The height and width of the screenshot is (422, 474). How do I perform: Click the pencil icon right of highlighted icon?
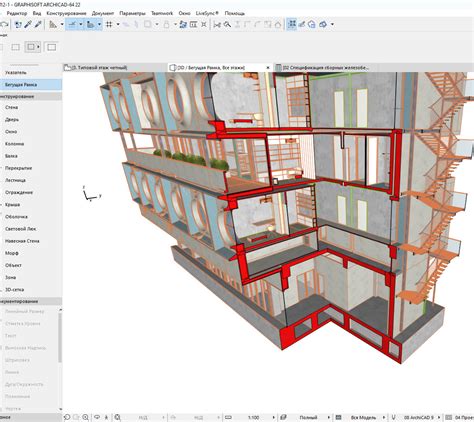(302, 24)
